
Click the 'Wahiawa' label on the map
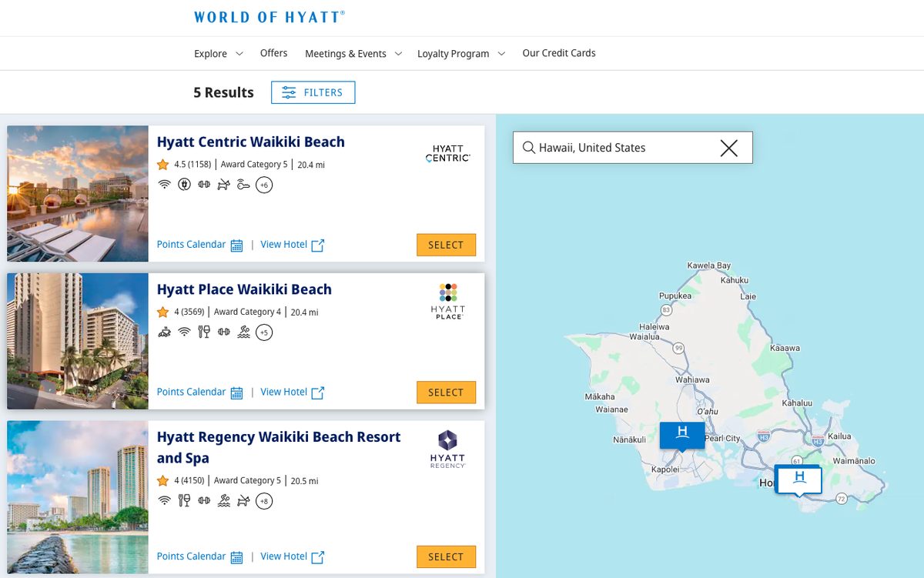(x=692, y=380)
